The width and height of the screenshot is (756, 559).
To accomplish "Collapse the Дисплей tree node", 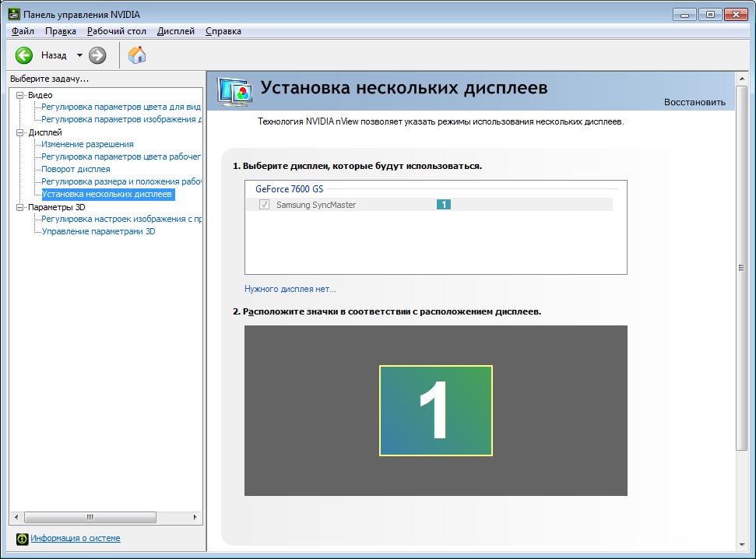I will 19,132.
